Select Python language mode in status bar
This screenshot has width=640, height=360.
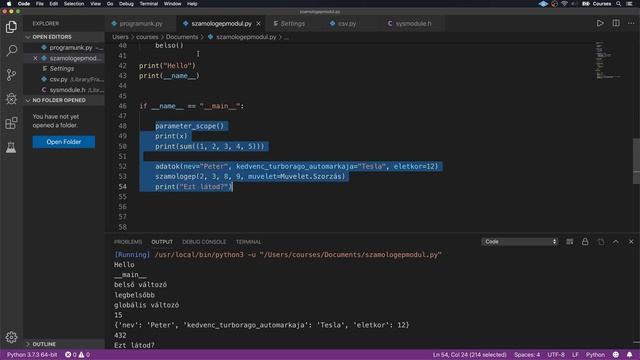pyautogui.click(x=595, y=355)
